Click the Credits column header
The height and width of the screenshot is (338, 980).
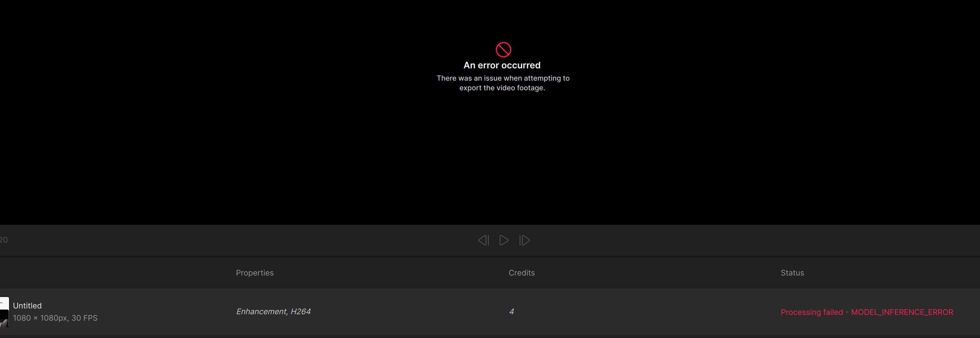[x=521, y=273]
